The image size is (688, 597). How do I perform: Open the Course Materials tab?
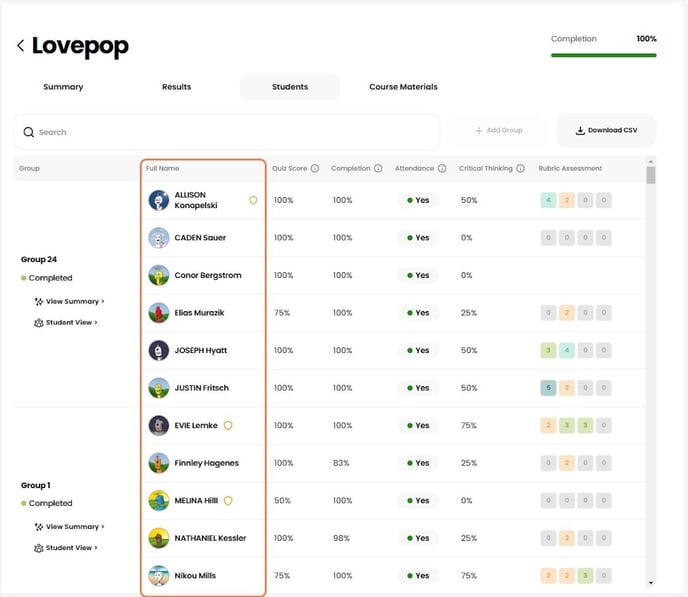pyautogui.click(x=403, y=87)
